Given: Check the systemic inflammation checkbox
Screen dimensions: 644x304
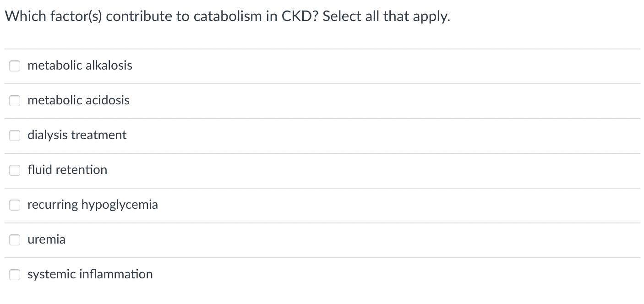Looking at the screenshot, I should (15, 275).
